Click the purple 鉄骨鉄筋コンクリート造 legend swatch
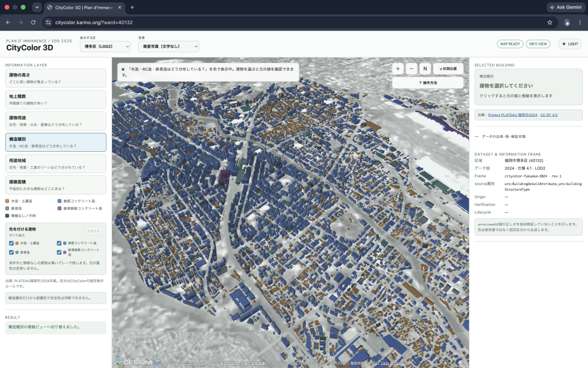588x368 pixels. tap(59, 208)
